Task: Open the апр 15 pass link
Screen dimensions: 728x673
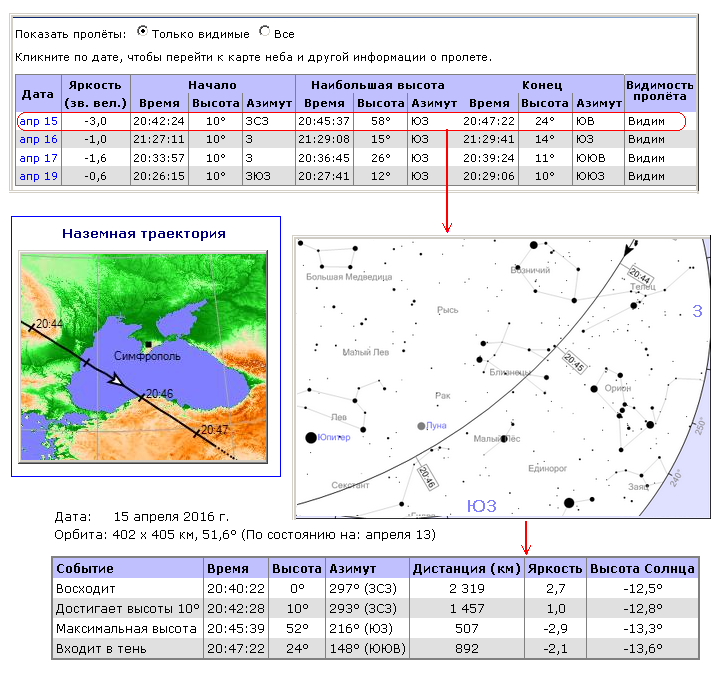Action: (39, 121)
